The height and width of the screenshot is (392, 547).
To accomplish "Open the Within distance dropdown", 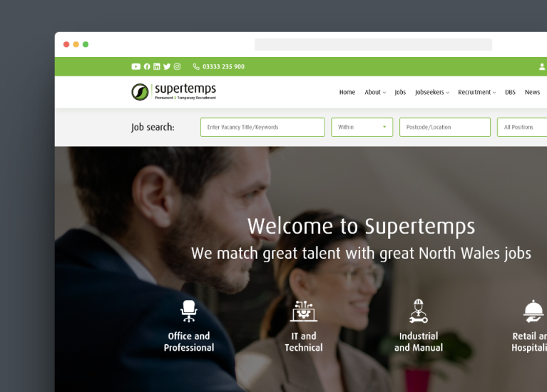I will pos(362,128).
